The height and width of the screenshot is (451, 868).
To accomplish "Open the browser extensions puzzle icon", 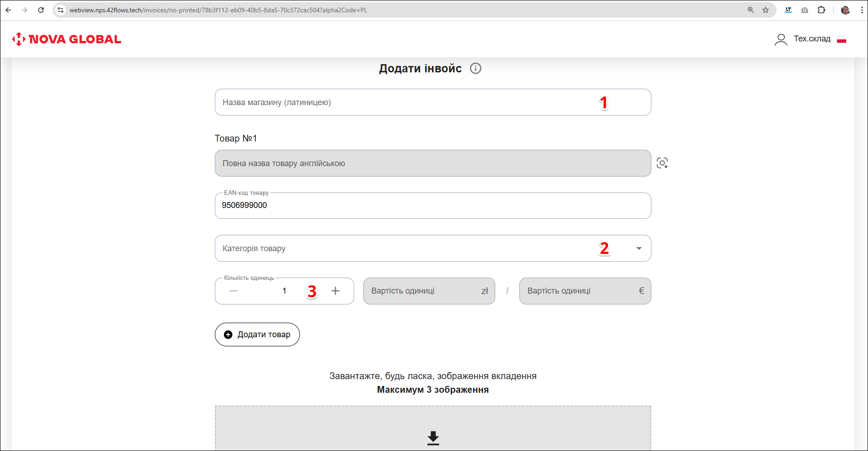I will tap(821, 10).
